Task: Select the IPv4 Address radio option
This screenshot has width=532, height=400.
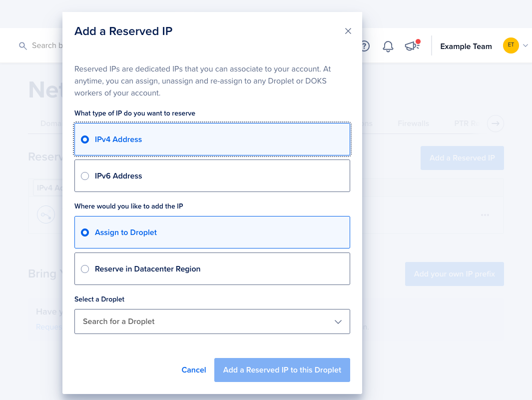Action: point(212,139)
